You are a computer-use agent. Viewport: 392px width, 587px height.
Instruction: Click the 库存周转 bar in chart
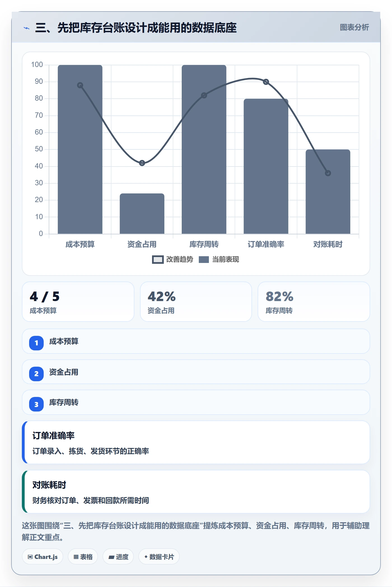[204, 149]
